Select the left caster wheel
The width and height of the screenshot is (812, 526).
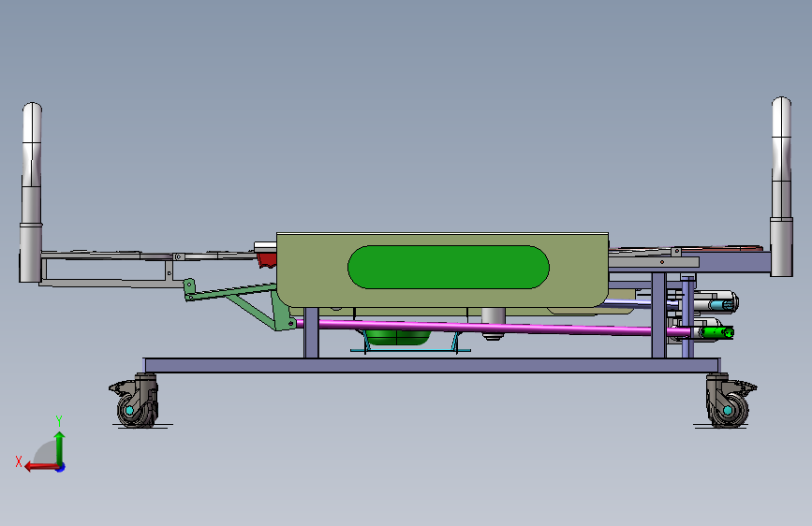click(x=136, y=410)
